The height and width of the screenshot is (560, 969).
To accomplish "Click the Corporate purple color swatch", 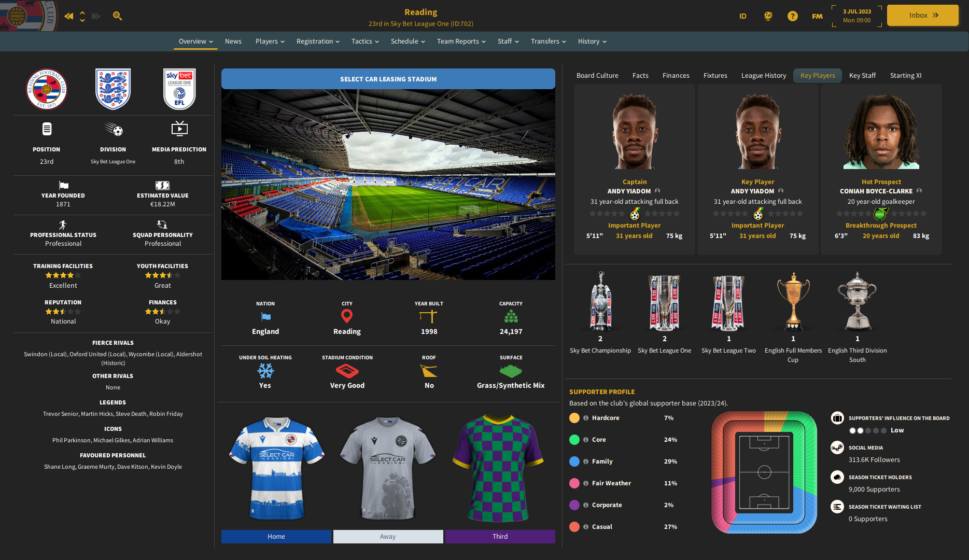I will [x=574, y=505].
